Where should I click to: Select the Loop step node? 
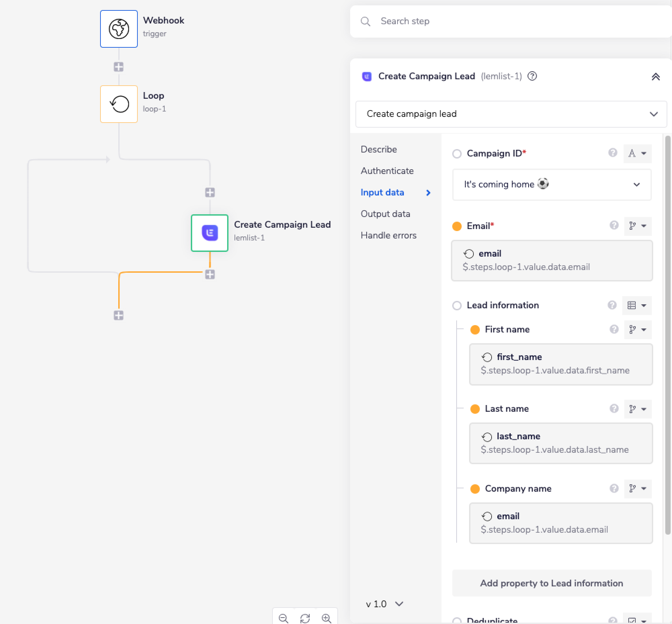coord(119,104)
